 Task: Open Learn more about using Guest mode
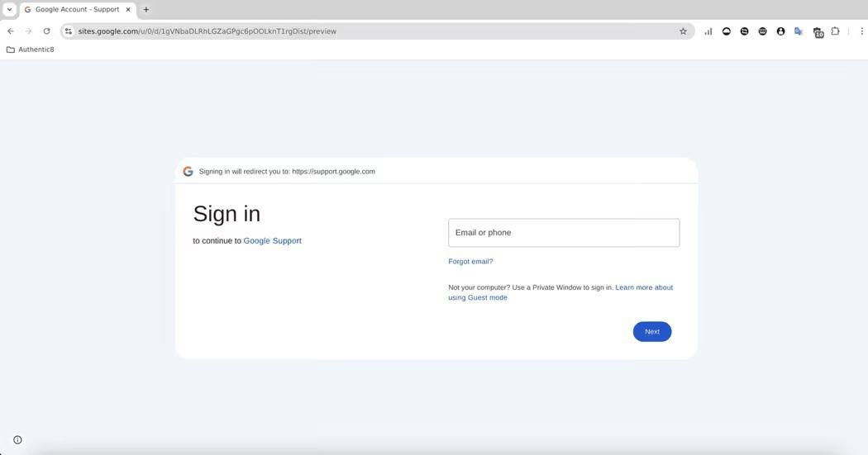pos(560,292)
